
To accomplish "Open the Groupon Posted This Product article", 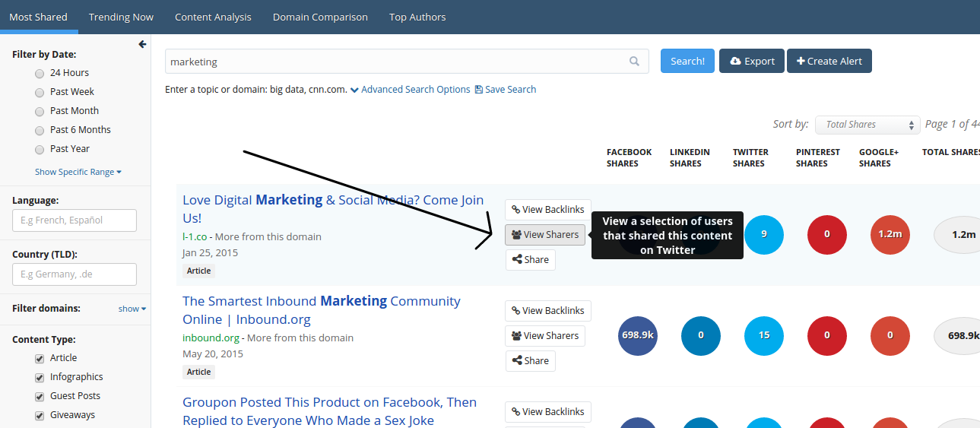I will [329, 411].
